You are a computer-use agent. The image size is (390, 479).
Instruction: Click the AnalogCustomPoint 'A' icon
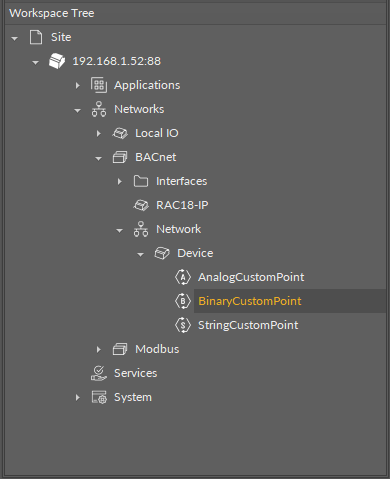183,277
